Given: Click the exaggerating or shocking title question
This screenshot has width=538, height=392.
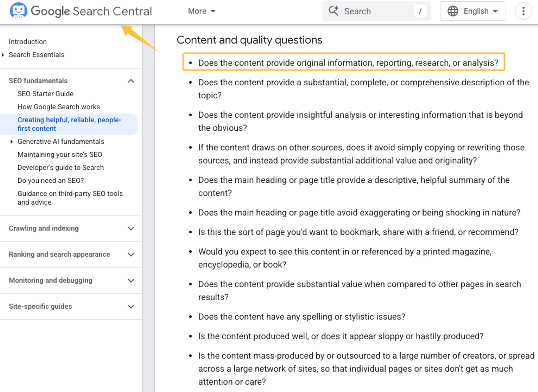Looking at the screenshot, I should (359, 213).
